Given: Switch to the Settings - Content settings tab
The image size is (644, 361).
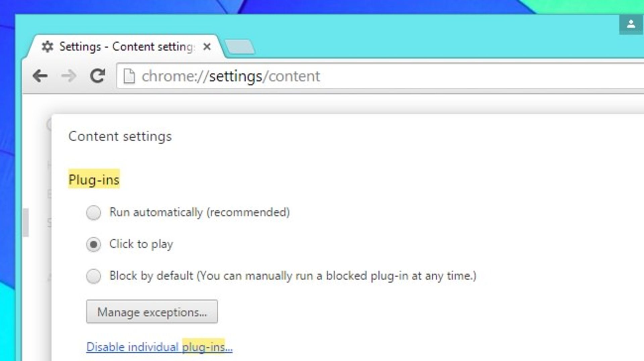Looking at the screenshot, I should [x=124, y=46].
